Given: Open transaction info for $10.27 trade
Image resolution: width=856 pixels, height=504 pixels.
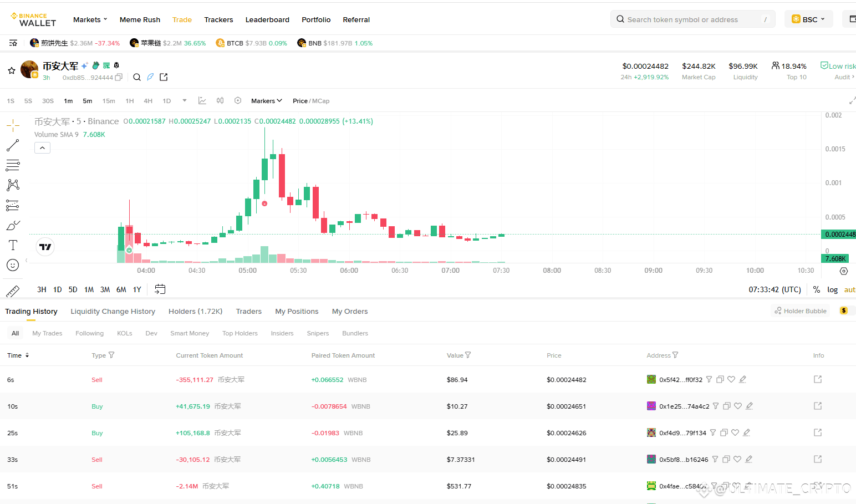Looking at the screenshot, I should click(818, 406).
